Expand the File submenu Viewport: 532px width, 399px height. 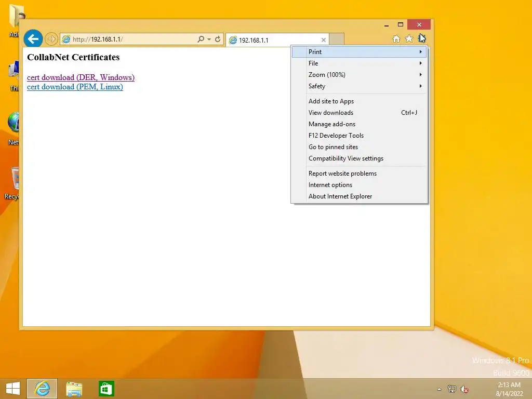[360, 63]
